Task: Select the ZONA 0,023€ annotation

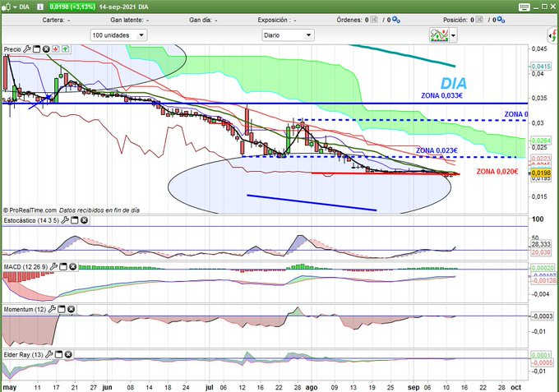Action: point(437,150)
